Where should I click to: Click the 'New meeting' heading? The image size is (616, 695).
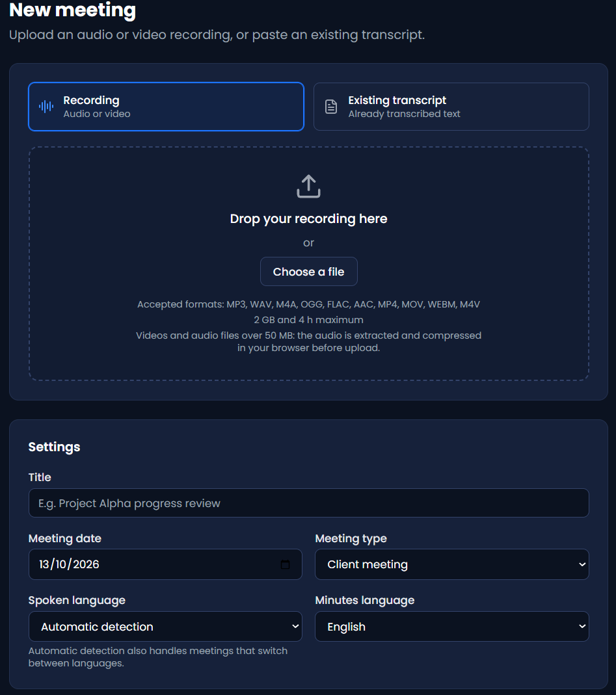click(x=72, y=10)
